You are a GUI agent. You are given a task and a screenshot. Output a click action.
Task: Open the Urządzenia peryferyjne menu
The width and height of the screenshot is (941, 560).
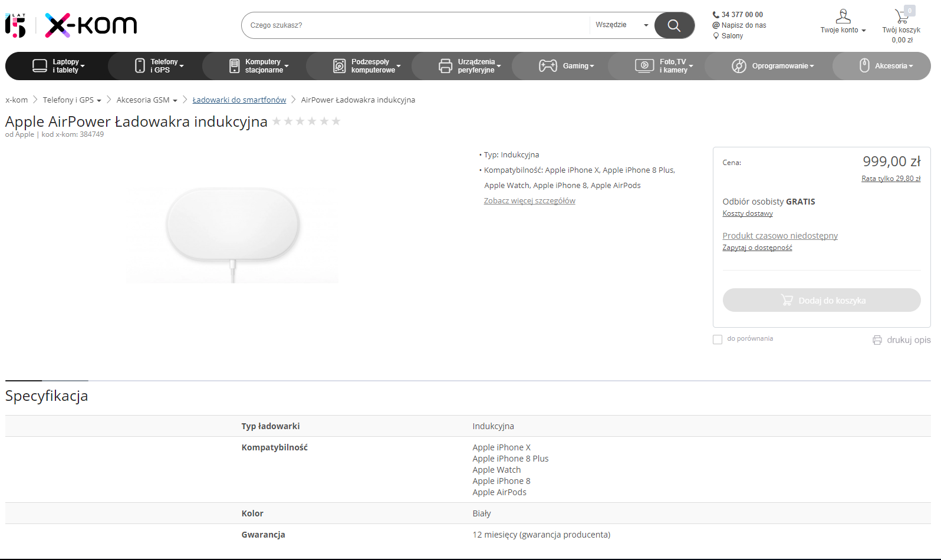(470, 66)
